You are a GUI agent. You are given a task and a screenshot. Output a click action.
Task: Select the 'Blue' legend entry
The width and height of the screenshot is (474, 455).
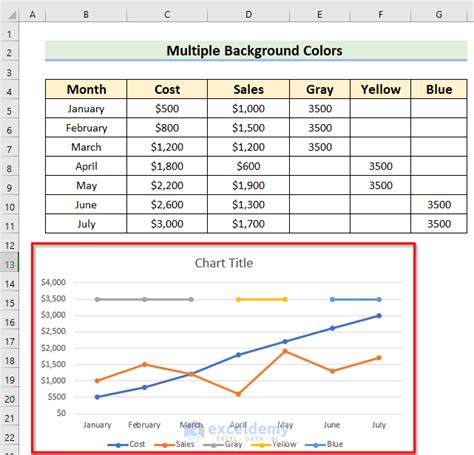pyautogui.click(x=324, y=444)
